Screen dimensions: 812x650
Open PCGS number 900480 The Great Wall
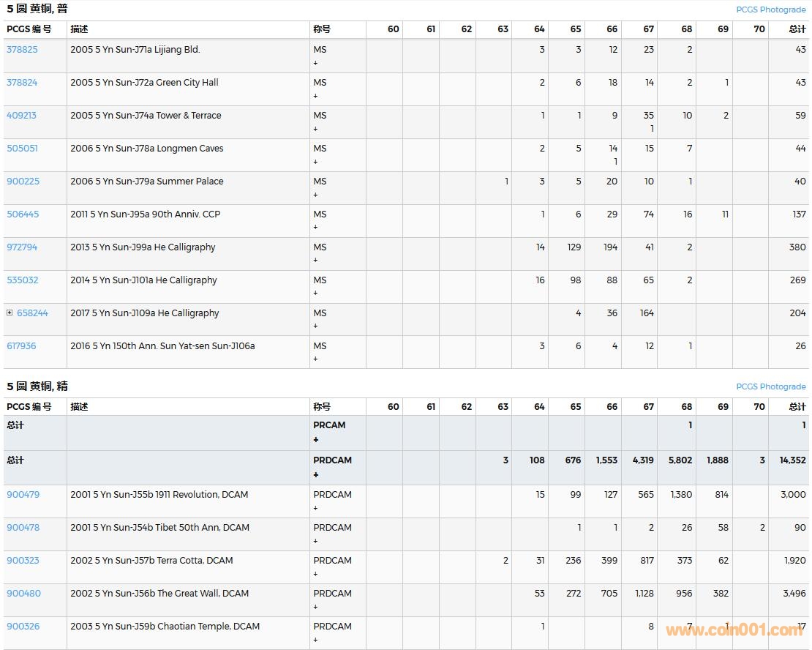tap(23, 594)
